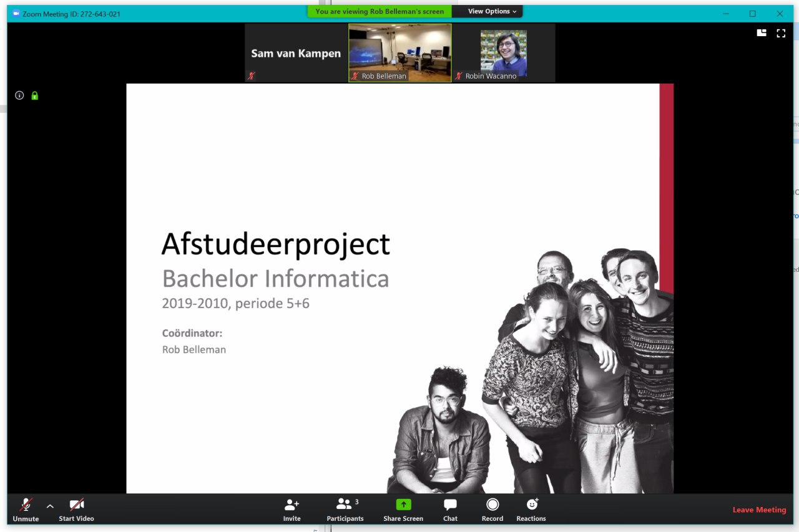Screen dimensions: 799x532
Task: Switch the video layout view icon
Action: [762, 33]
